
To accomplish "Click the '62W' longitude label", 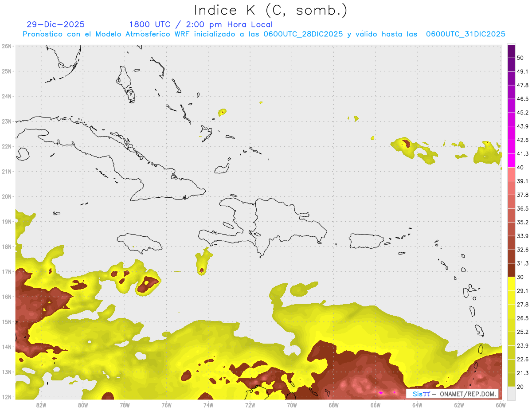I will 459,405.
